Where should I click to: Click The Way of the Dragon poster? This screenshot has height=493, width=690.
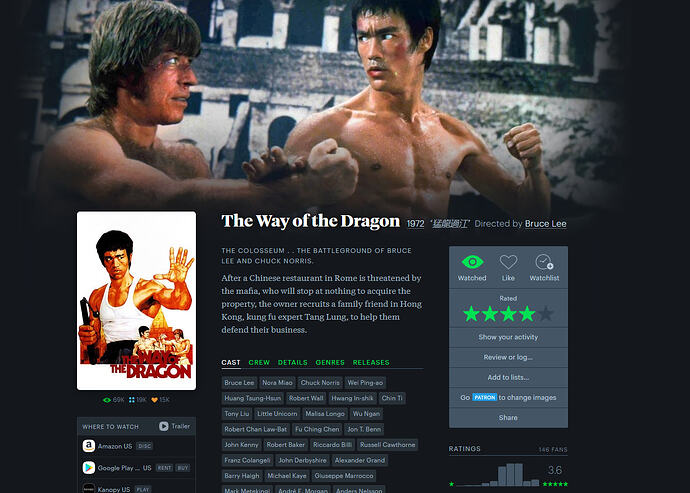point(136,301)
